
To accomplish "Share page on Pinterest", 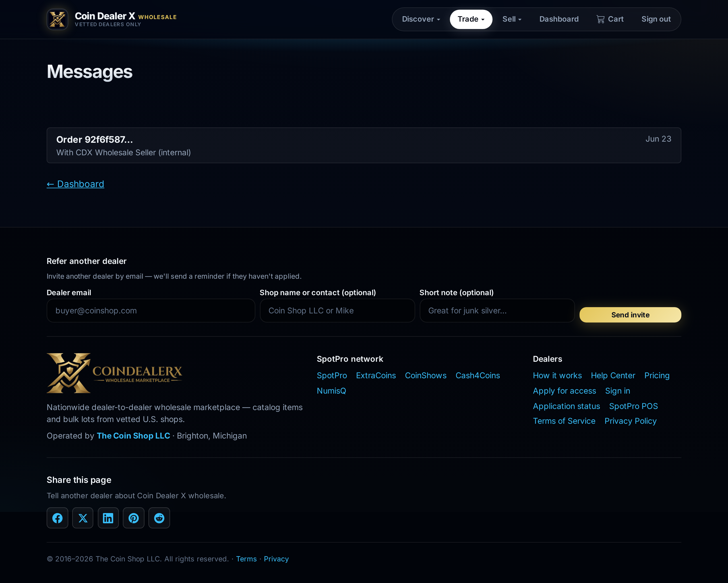I will (134, 518).
